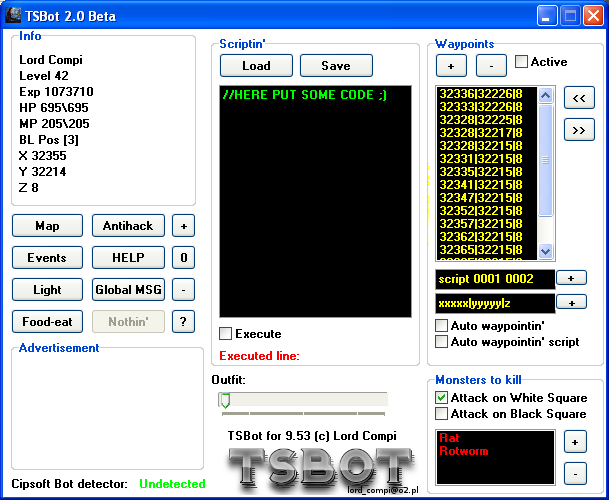Click the question mark button
The width and height of the screenshot is (609, 500).
(x=183, y=321)
